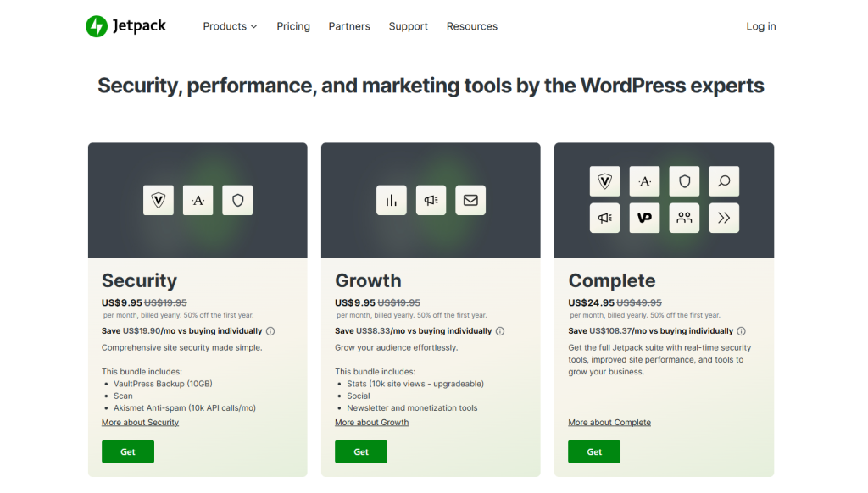Select the Search magnifier icon in Complete bundle
Image resolution: width=868 pixels, height=493 pixels.
pyautogui.click(x=724, y=180)
